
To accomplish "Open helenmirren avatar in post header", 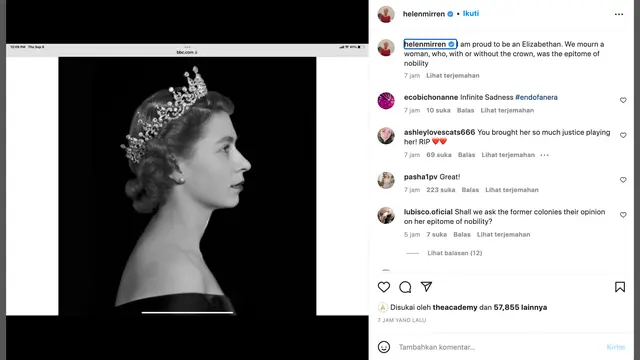I will pos(386,14).
